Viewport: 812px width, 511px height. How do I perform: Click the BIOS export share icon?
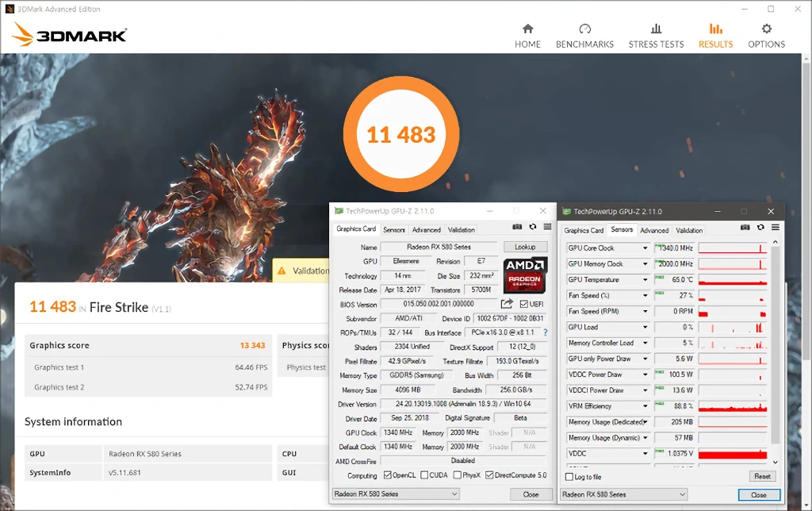[x=507, y=304]
